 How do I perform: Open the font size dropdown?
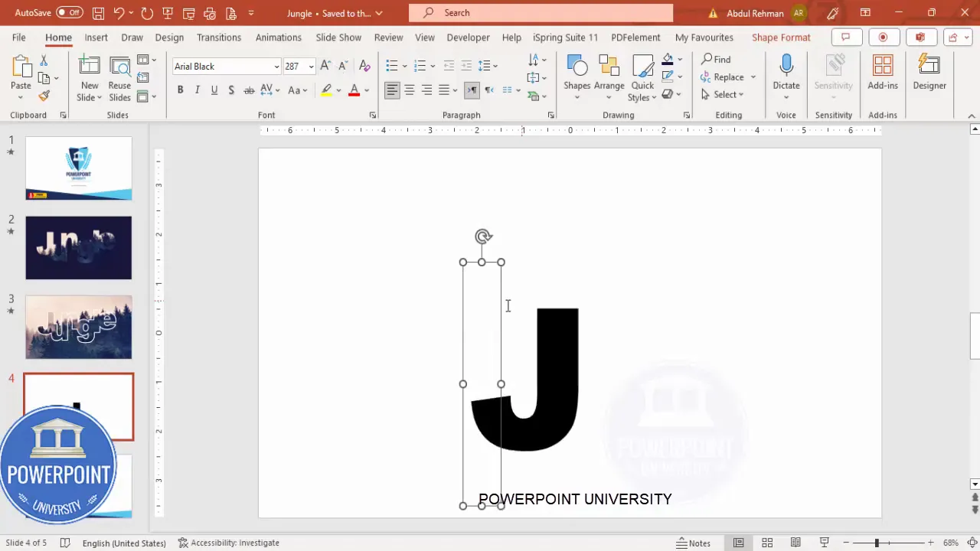pos(311,67)
